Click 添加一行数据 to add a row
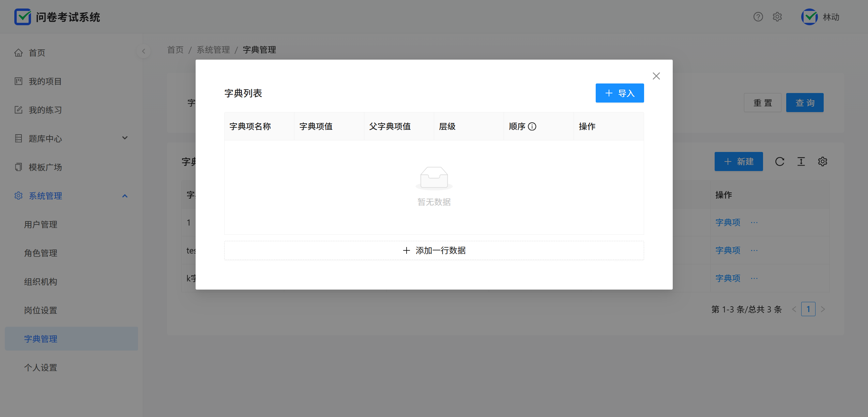 tap(434, 251)
